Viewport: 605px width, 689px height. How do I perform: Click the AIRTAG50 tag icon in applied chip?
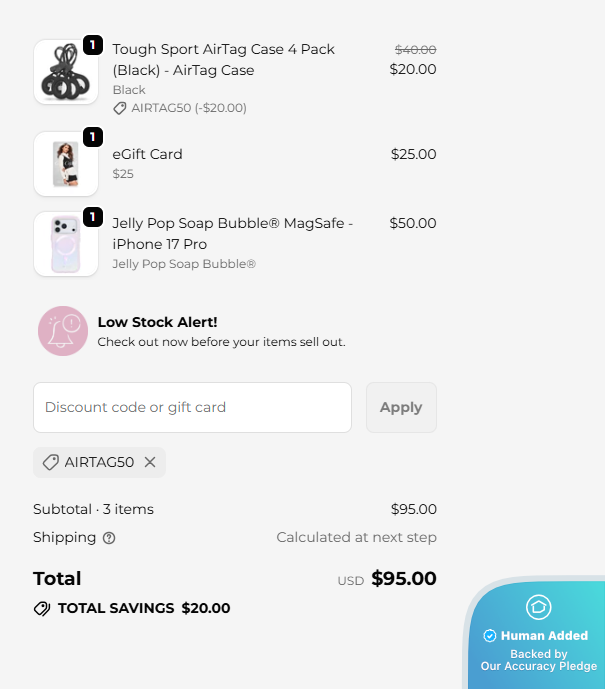click(51, 462)
